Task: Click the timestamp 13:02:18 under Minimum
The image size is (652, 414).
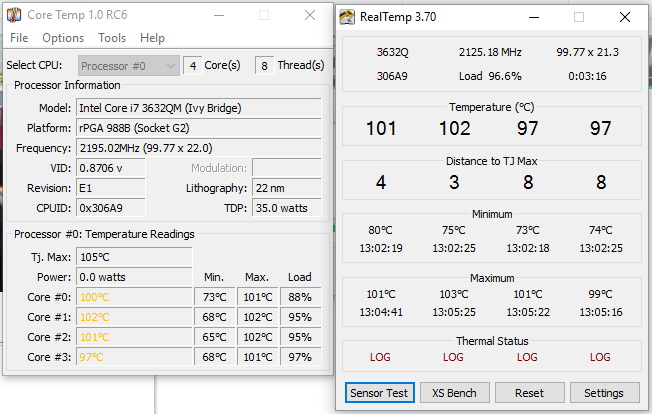Action: click(528, 248)
